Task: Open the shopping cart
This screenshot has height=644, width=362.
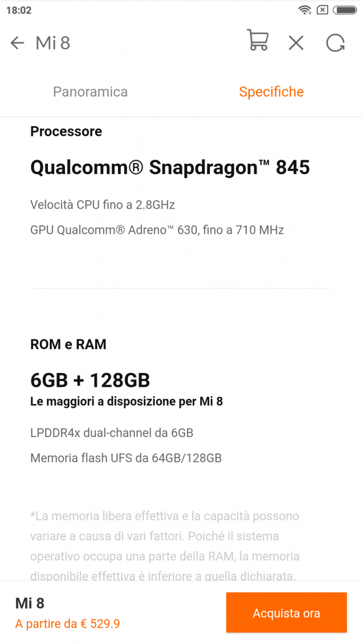Action: pos(258,40)
